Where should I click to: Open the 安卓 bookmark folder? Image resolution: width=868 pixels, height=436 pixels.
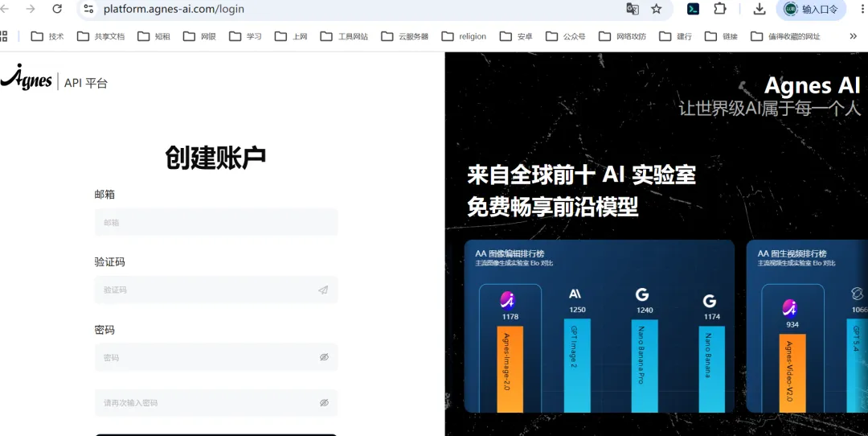tap(517, 36)
